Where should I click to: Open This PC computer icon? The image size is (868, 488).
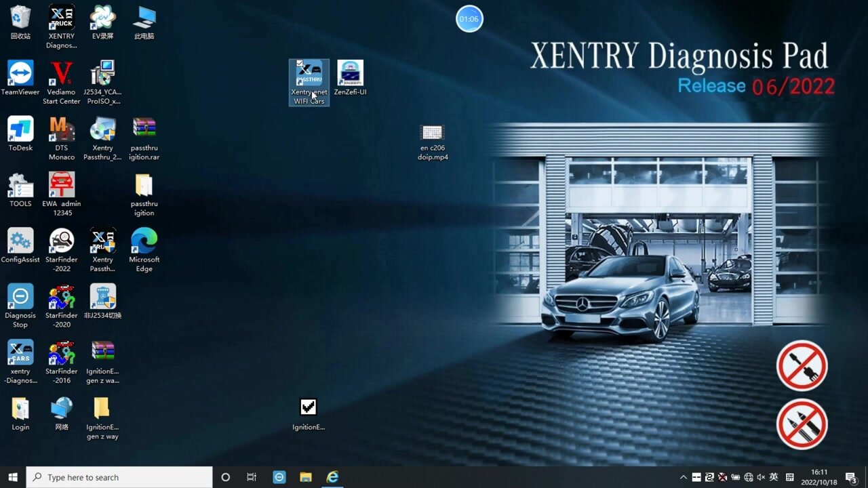coord(144,22)
